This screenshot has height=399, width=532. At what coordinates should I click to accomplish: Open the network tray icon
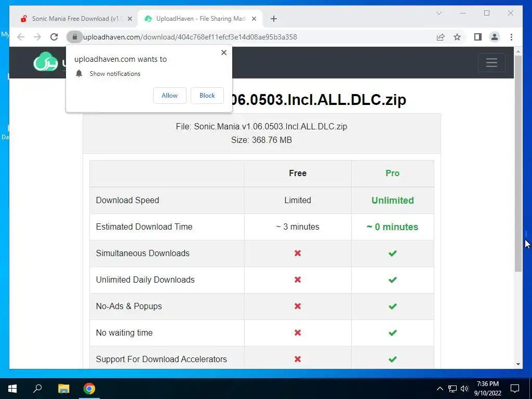pos(453,389)
